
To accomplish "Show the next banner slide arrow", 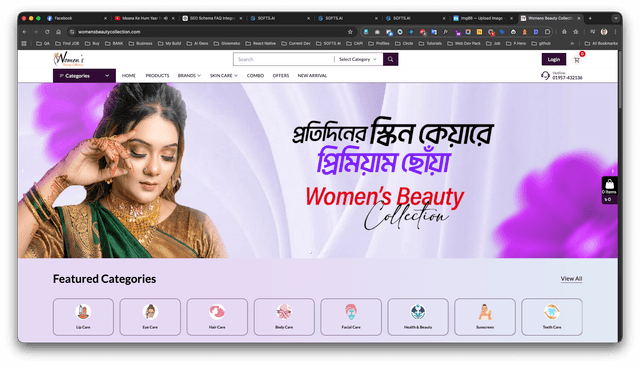I will click(x=613, y=171).
